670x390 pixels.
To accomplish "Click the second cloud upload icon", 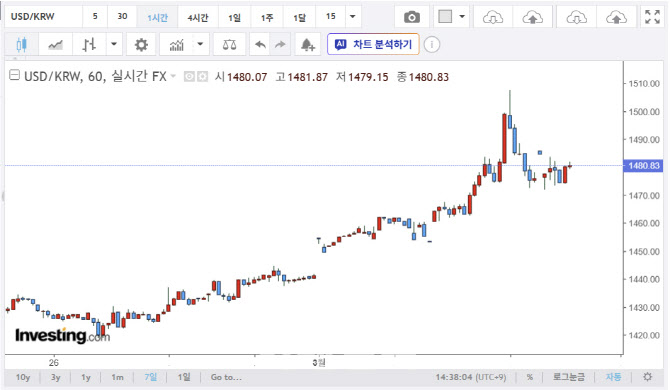I will coord(616,17).
